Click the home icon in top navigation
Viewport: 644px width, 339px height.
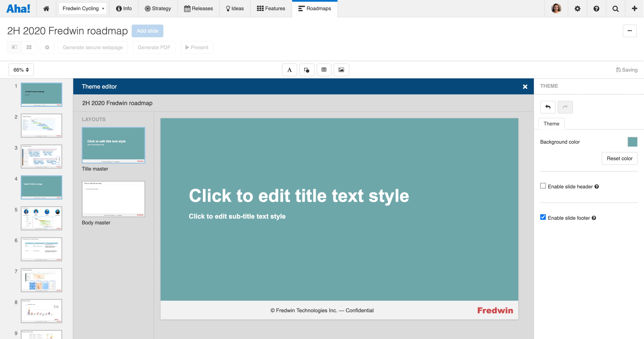46,8
